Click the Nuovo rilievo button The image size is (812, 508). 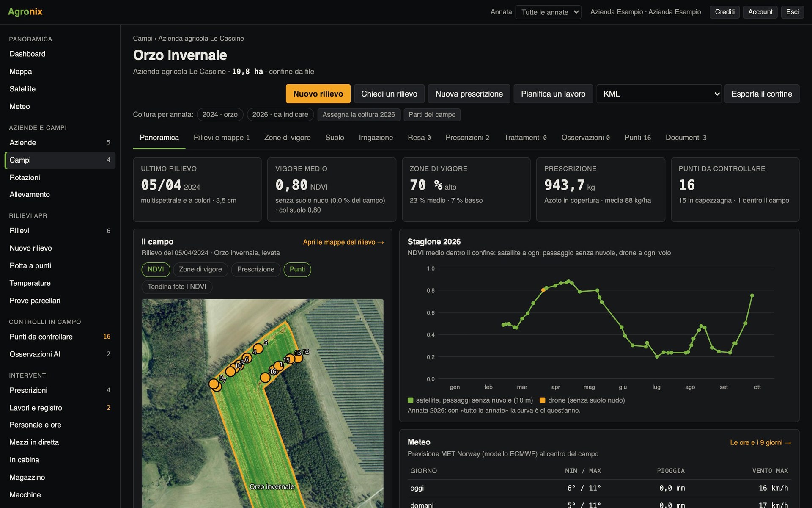(x=318, y=94)
